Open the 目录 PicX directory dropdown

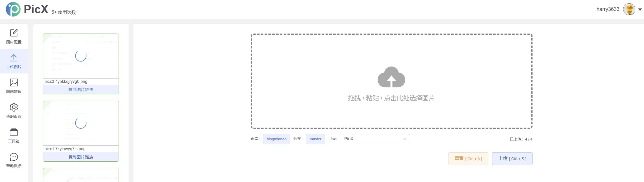(375, 139)
